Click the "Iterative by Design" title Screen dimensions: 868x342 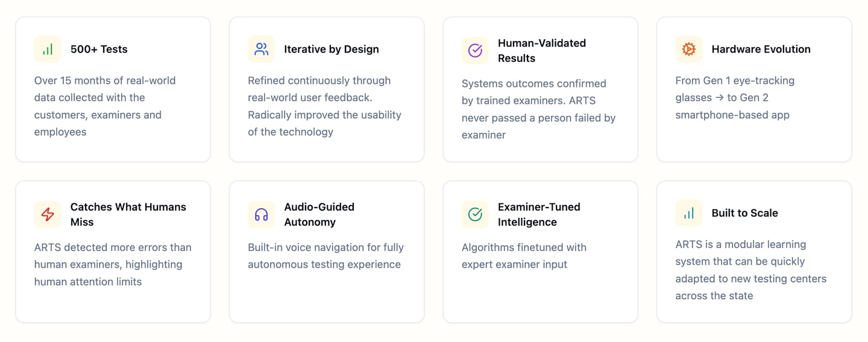pos(332,49)
